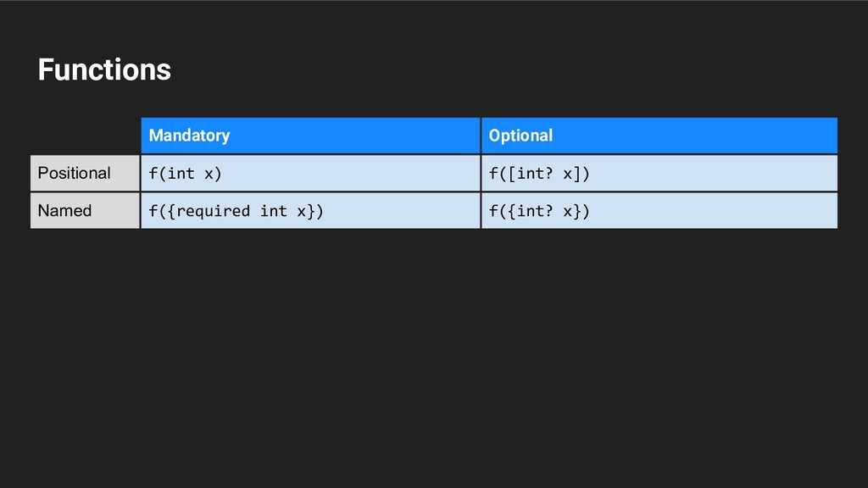
Task: Click the "Functions" slide title
Action: tap(104, 69)
